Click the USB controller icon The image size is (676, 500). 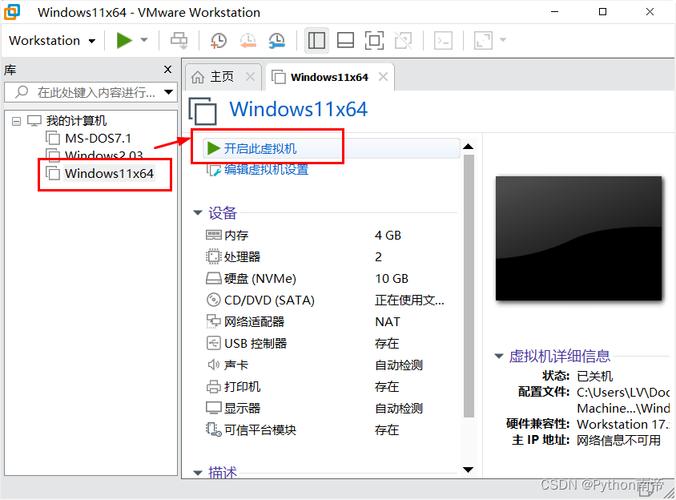213,343
